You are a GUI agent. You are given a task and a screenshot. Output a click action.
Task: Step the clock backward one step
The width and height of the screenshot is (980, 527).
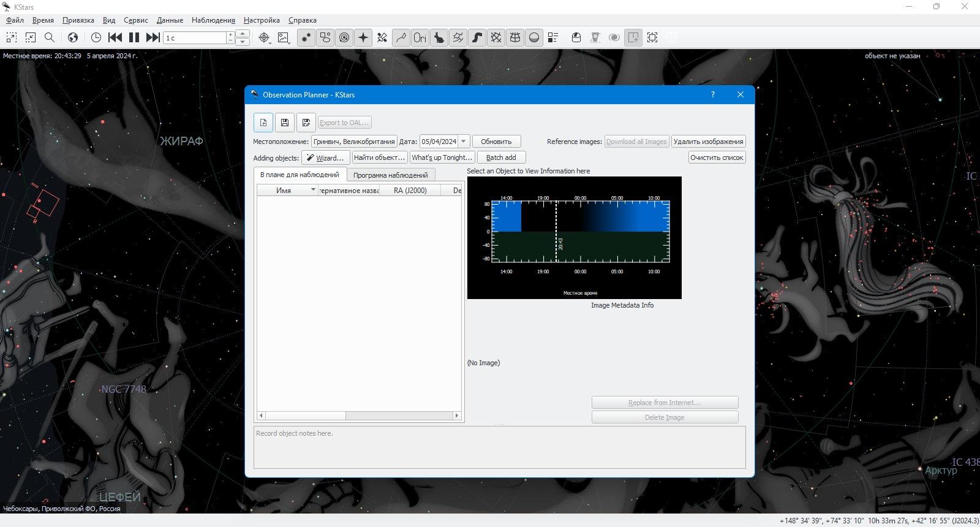pos(115,37)
